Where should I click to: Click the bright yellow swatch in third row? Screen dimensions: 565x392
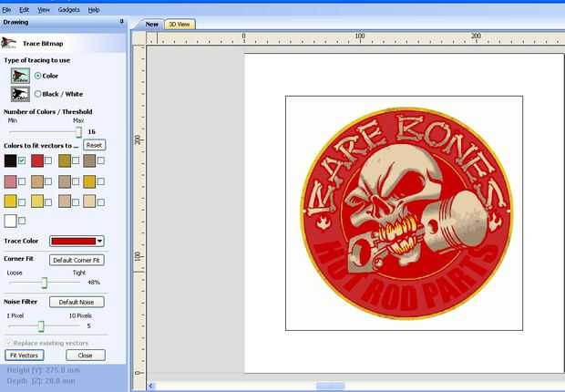coord(10,201)
